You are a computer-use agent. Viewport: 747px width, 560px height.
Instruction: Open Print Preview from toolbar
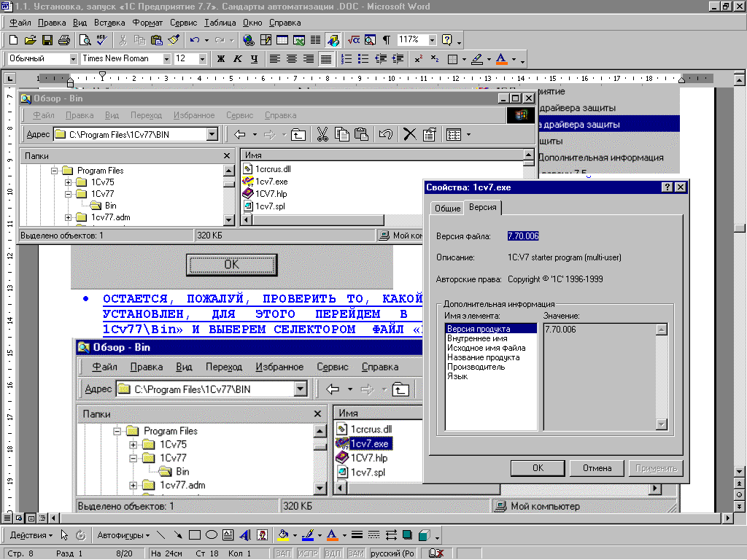85,40
